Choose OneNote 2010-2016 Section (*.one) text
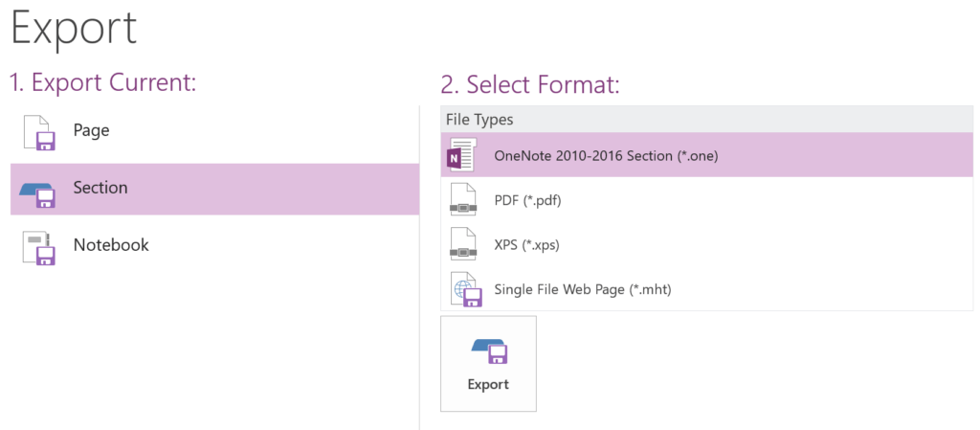 pyautogui.click(x=606, y=156)
